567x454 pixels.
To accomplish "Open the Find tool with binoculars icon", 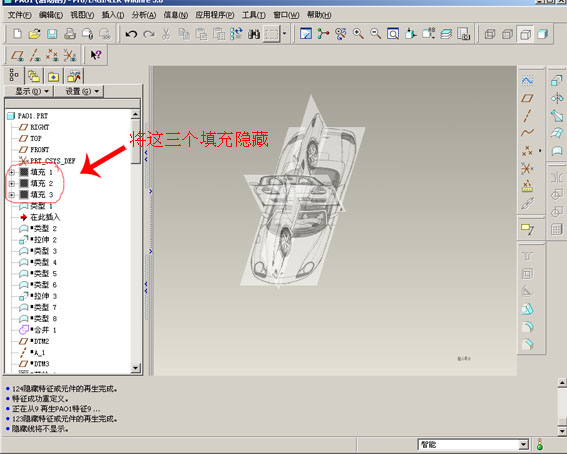I will (x=254, y=34).
